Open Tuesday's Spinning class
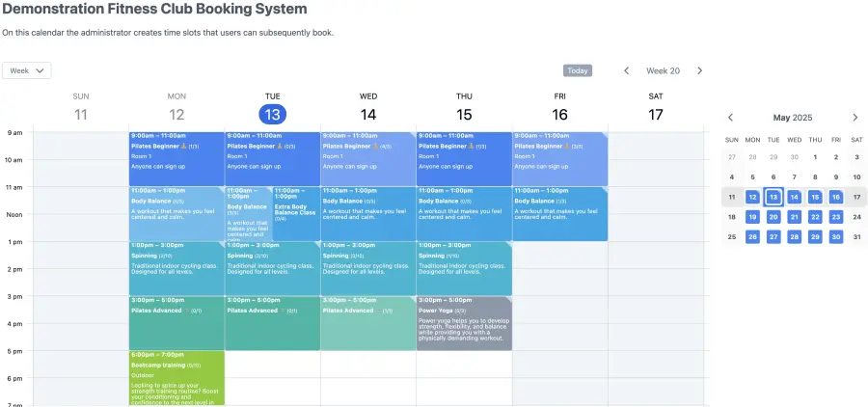Viewport: 868px width, 407px height. tap(272, 268)
